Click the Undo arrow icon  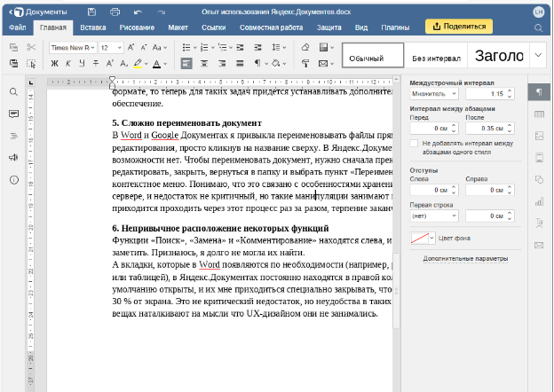coord(138,12)
